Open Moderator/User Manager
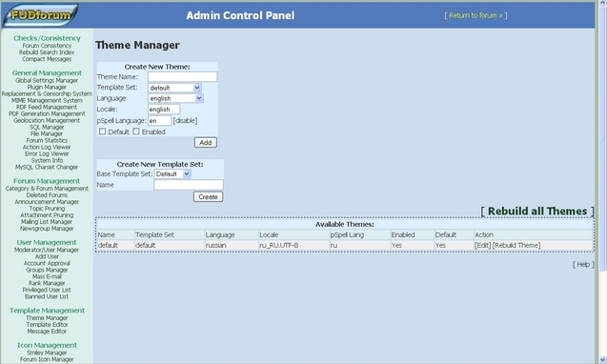Viewport: 607px width, 364px height. coord(47,250)
